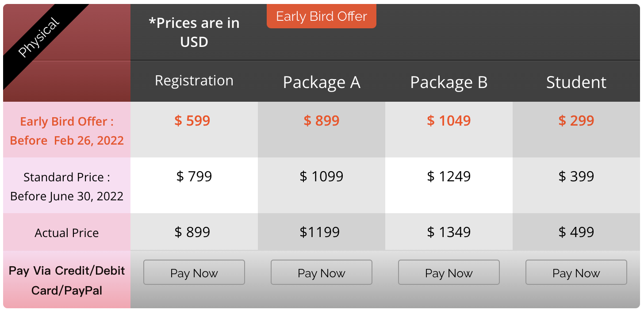Click the orange Early Bird Offer badge
Screen dimensions: 644x314
tap(322, 17)
